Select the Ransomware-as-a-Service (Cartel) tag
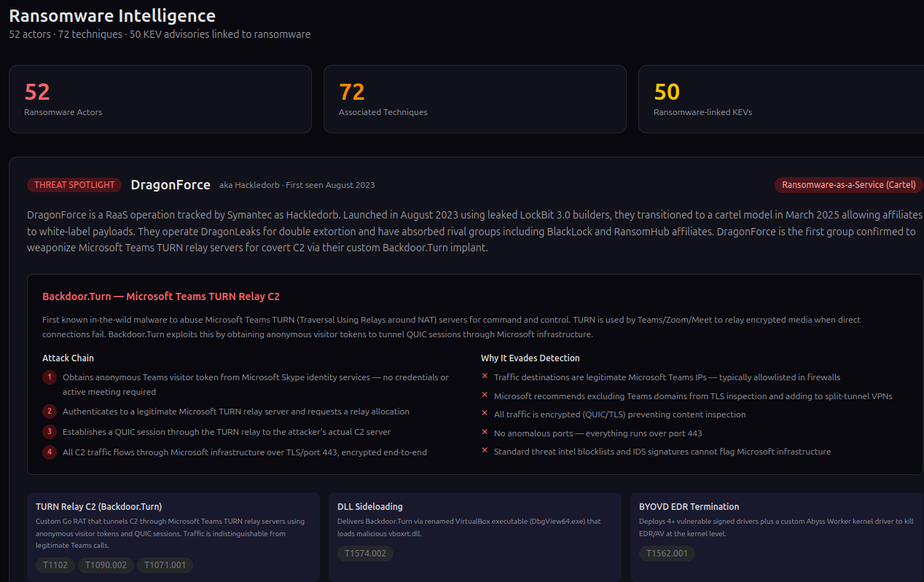This screenshot has width=924, height=582. point(849,185)
